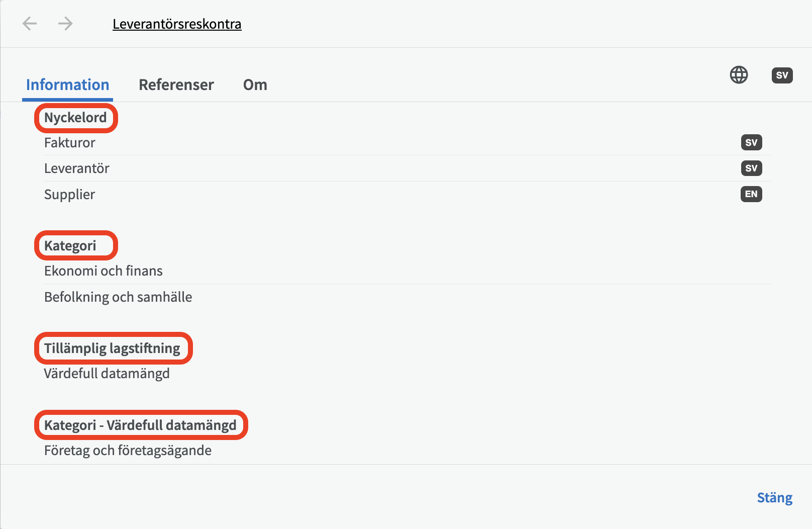Viewport: 812px width, 529px height.
Task: Click the Nyckelord section heading
Action: pos(75,118)
